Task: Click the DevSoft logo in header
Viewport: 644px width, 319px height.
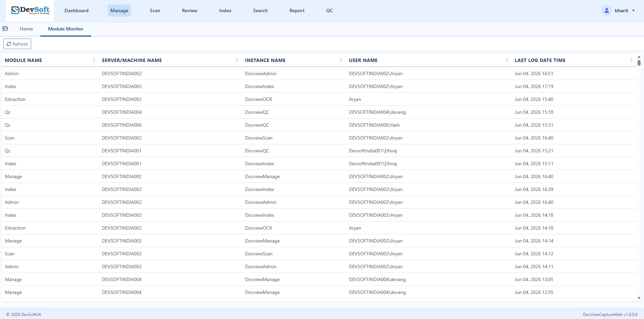Action: click(30, 10)
